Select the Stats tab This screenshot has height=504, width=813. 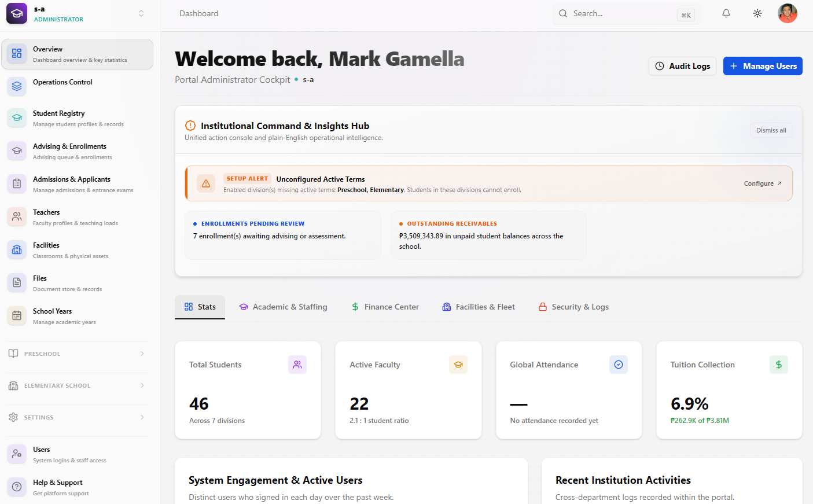tap(200, 307)
